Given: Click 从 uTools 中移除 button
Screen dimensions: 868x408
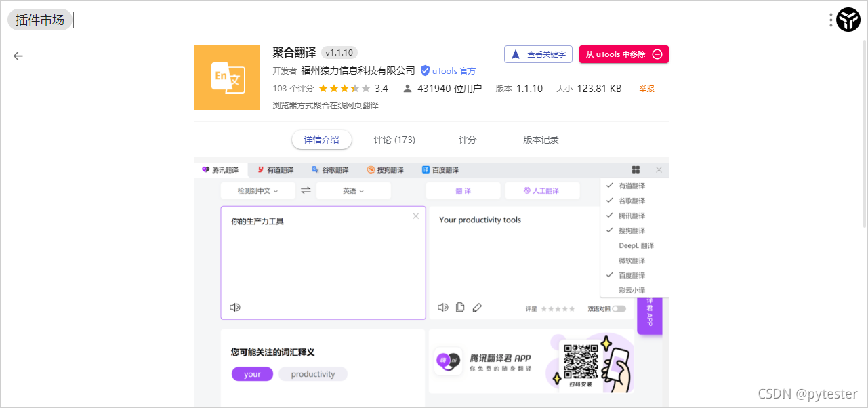Looking at the screenshot, I should (x=624, y=54).
